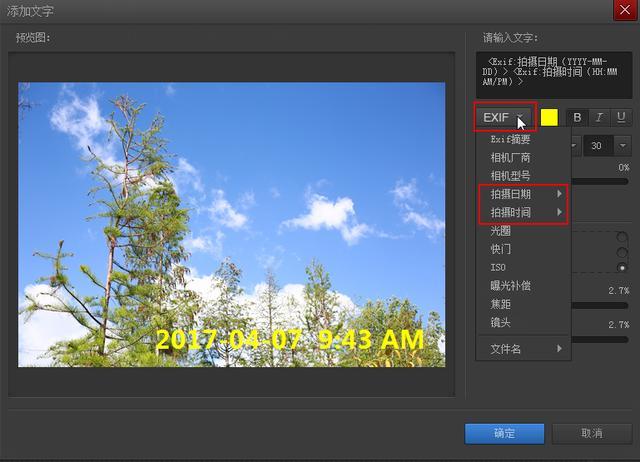Select the selected bottom radio button
Screen dimensions: 640x462
point(623,268)
